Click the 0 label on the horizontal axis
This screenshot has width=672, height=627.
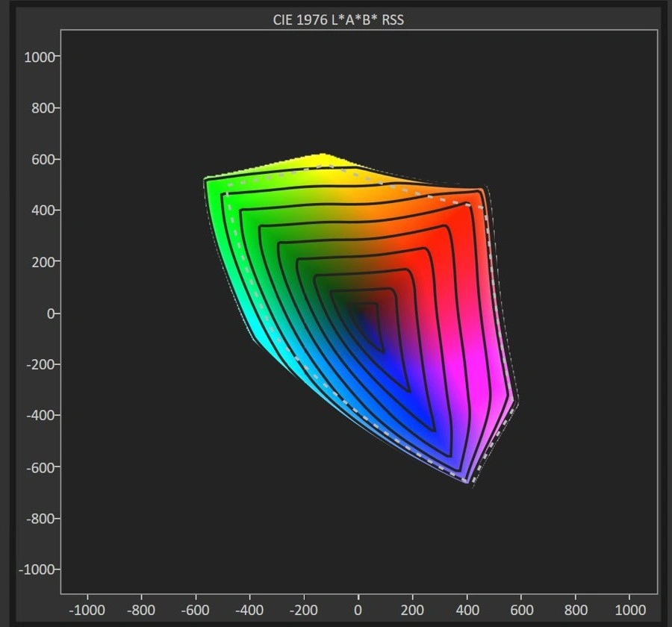point(359,611)
